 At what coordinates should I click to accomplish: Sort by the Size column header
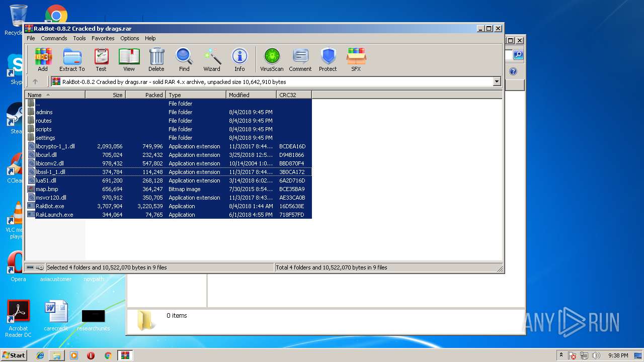pos(106,95)
